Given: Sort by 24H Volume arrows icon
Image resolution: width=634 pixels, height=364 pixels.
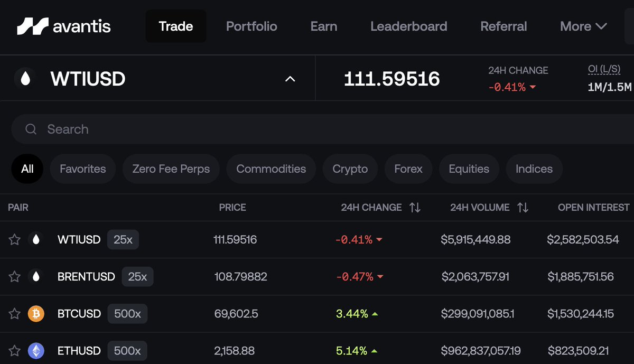Looking at the screenshot, I should (523, 208).
